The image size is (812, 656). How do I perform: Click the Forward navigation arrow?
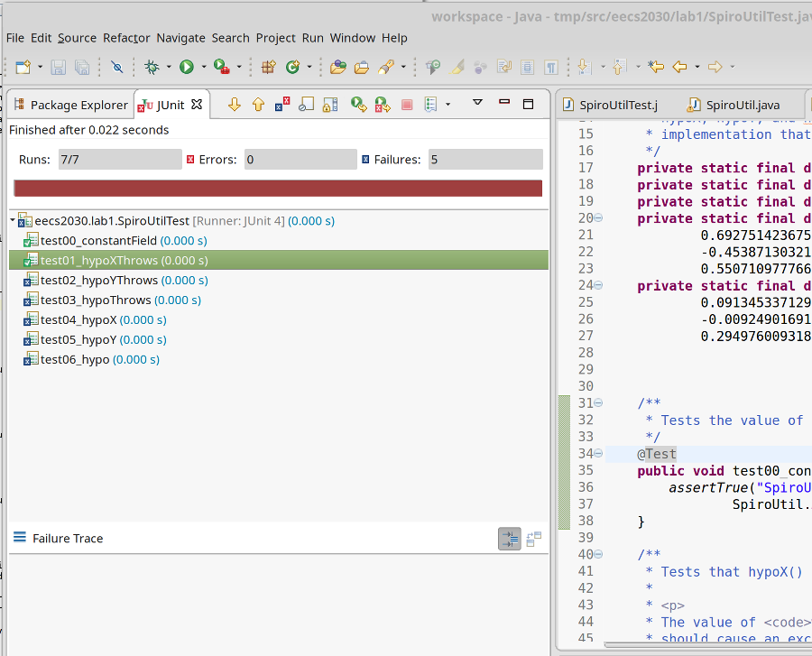[x=715, y=67]
